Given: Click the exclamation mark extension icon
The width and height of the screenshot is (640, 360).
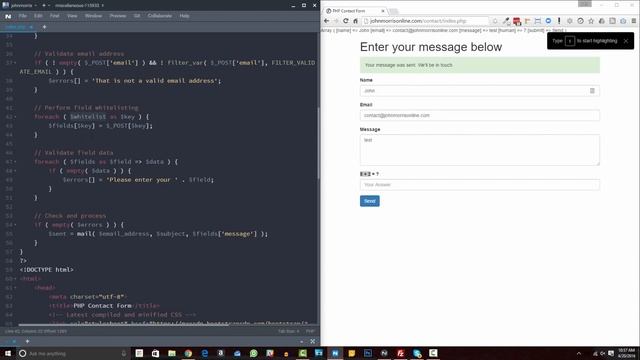Looking at the screenshot, I should (x=559, y=21).
